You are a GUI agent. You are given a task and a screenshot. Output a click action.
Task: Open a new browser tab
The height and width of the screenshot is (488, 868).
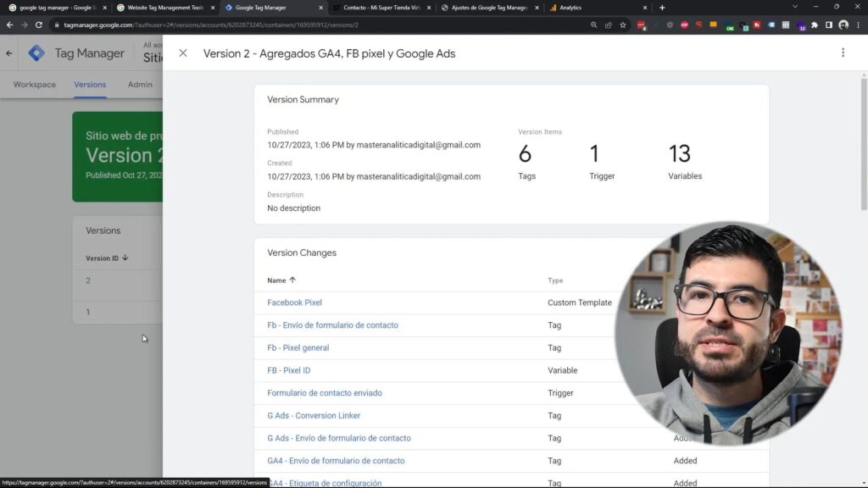point(662,8)
